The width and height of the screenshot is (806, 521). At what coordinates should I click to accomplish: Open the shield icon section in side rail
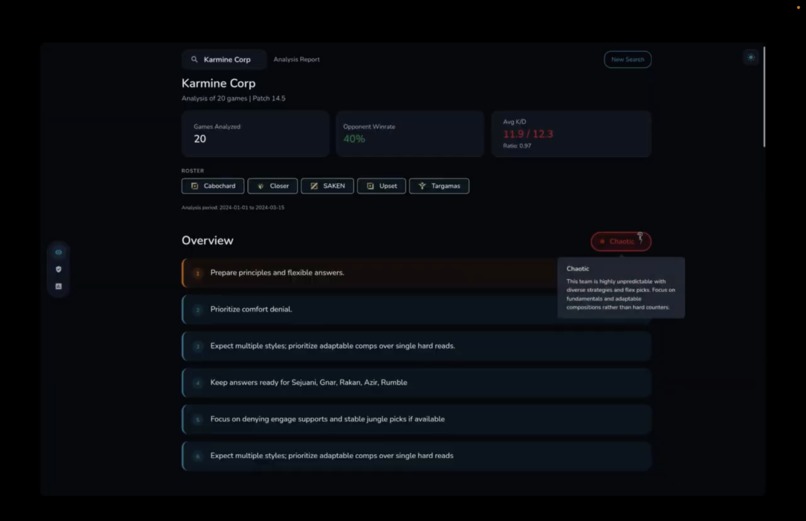[59, 269]
